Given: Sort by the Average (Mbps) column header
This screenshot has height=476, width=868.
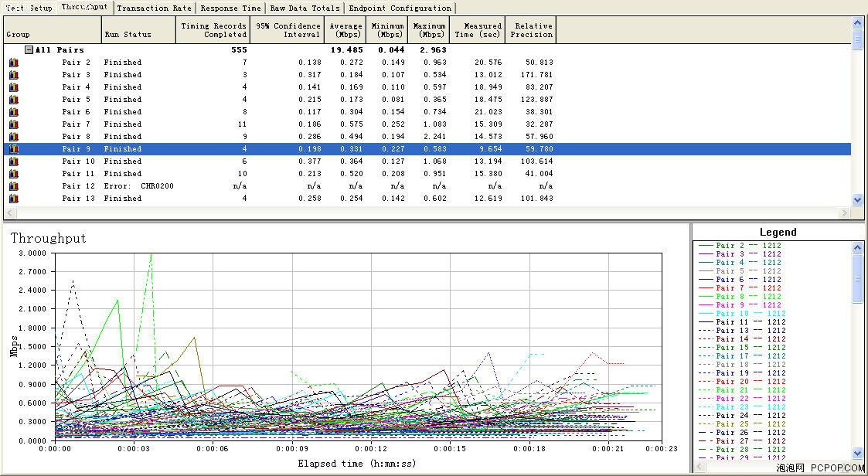Looking at the screenshot, I should [345, 30].
